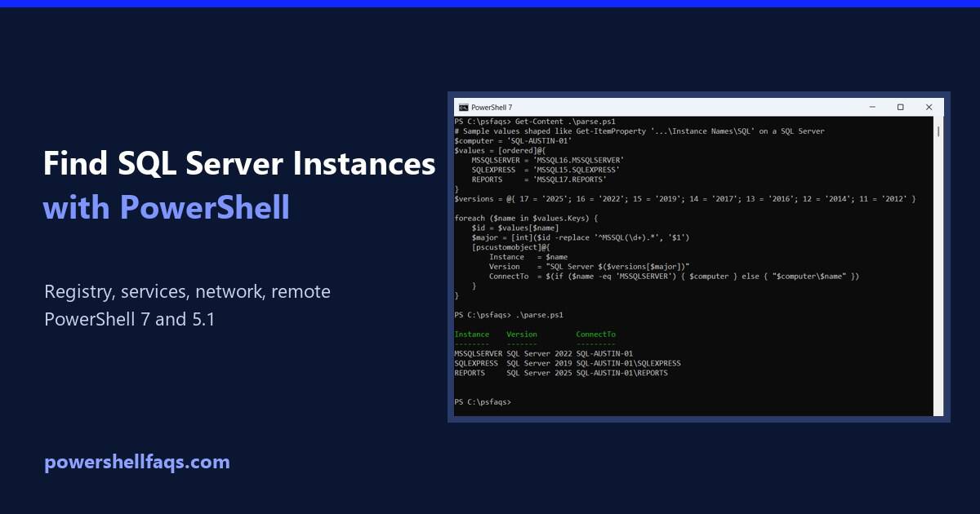Open the powershellfaqs.com link
Screen dimensions: 980x514
(x=137, y=462)
